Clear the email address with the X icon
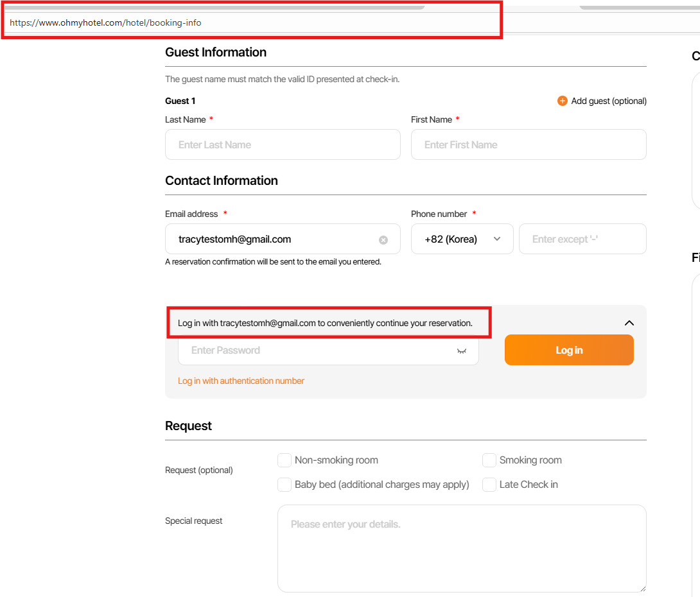Screen dimensions: 700x597 pyautogui.click(x=383, y=240)
